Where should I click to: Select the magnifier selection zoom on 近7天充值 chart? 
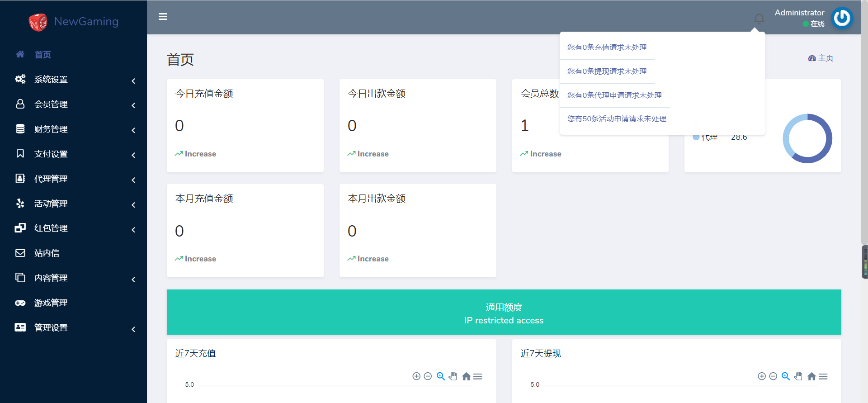click(441, 376)
